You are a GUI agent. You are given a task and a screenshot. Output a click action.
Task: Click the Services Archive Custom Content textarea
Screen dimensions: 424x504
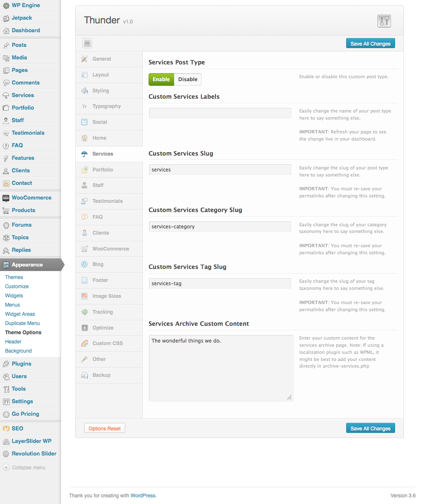(x=221, y=368)
